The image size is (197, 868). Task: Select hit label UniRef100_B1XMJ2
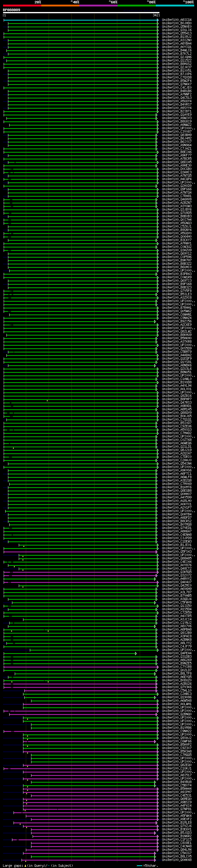tap(177, 37)
